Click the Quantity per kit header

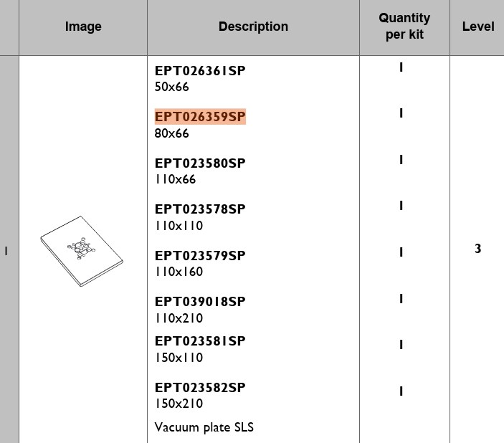[404, 27]
